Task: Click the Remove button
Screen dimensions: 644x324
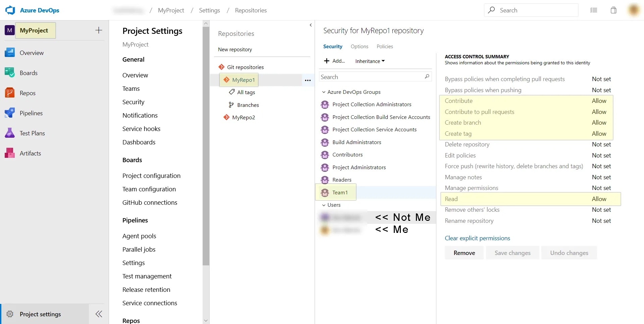Action: (464, 253)
